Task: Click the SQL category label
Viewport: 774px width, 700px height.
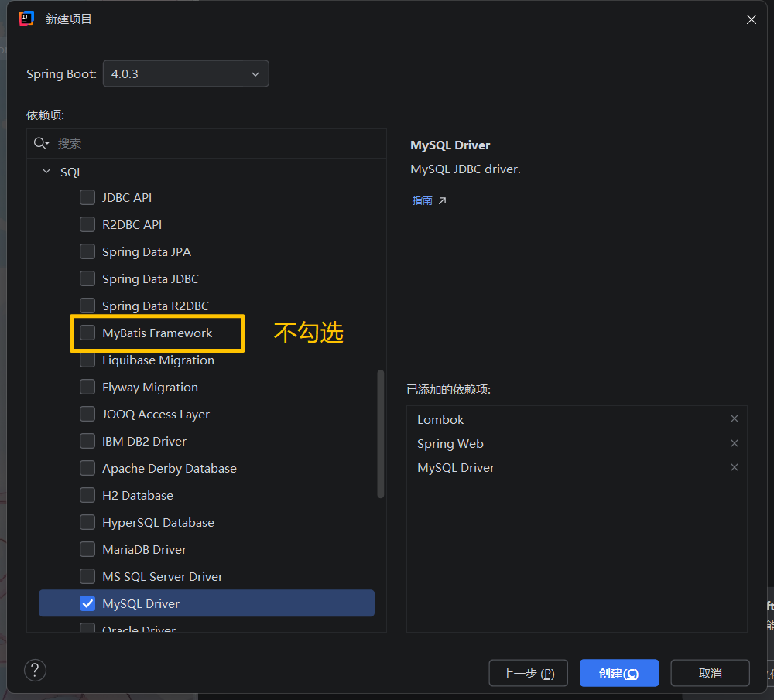Action: pos(71,172)
